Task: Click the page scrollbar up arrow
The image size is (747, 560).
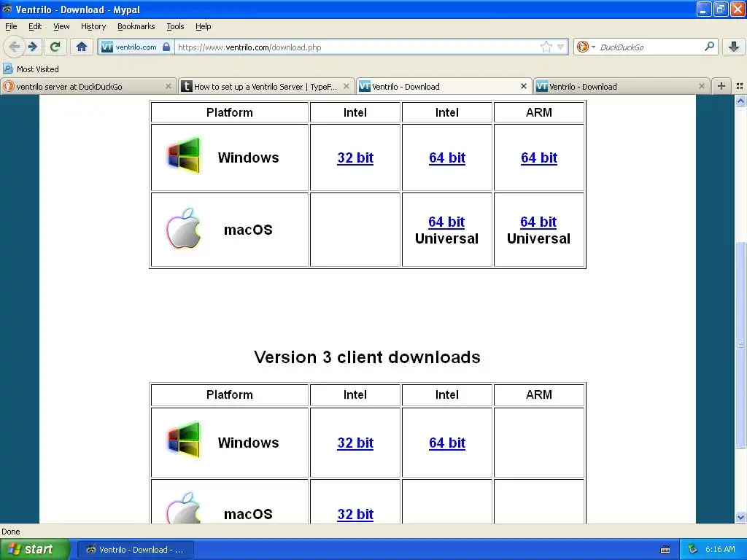Action: point(740,101)
